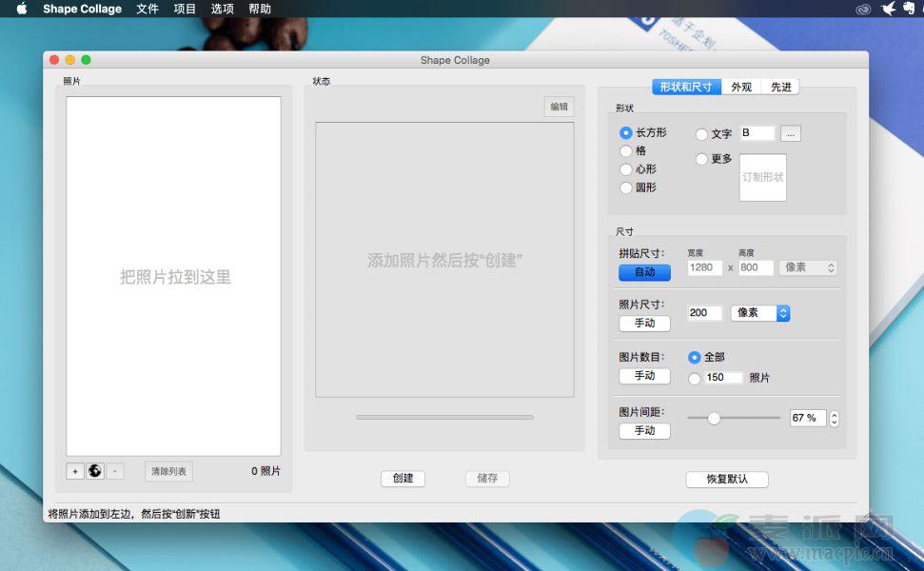The height and width of the screenshot is (571, 924).
Task: Switch to the 外观 tab
Action: 741,87
